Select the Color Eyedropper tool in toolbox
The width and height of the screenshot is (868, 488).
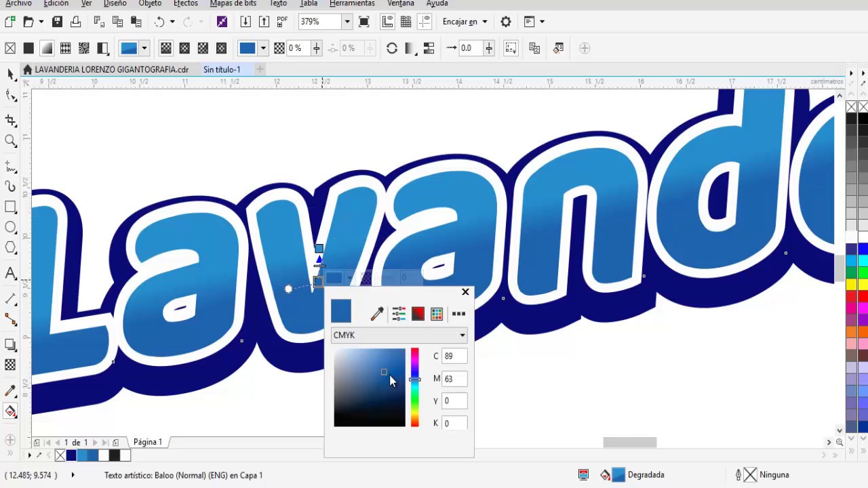click(x=10, y=391)
